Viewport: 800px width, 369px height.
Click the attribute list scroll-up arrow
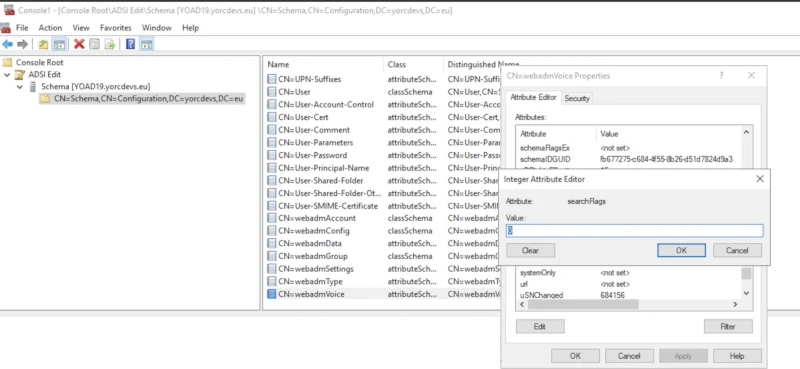[746, 132]
